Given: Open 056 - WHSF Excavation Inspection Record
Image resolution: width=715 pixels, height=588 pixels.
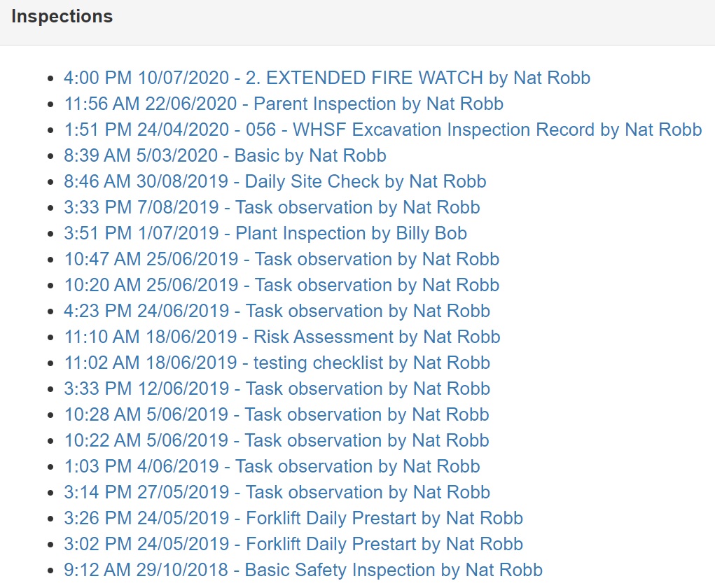Looking at the screenshot, I should point(382,129).
